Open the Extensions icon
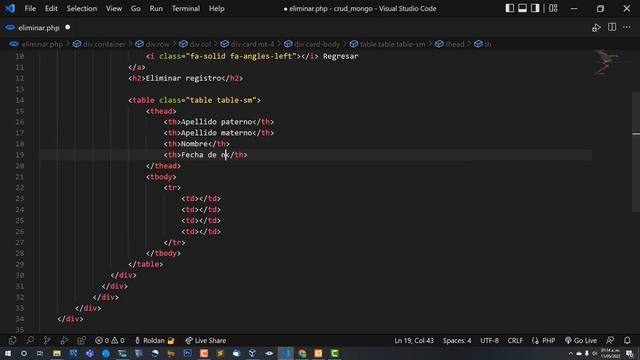 click(82, 340)
